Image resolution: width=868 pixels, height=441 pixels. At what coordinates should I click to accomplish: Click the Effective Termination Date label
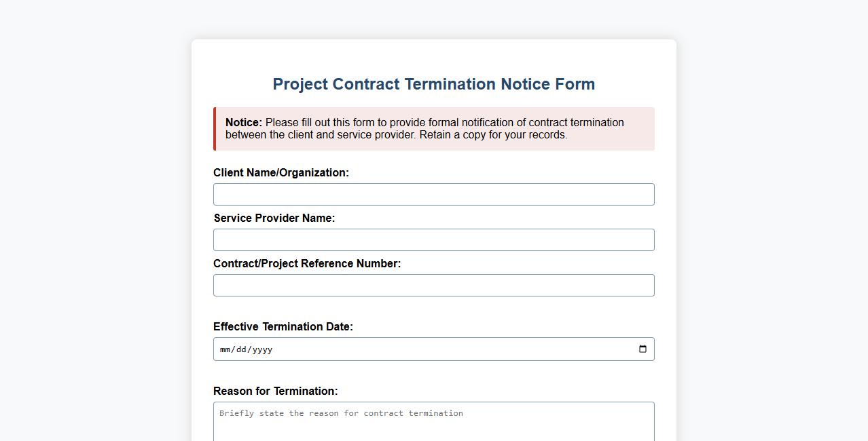283,326
